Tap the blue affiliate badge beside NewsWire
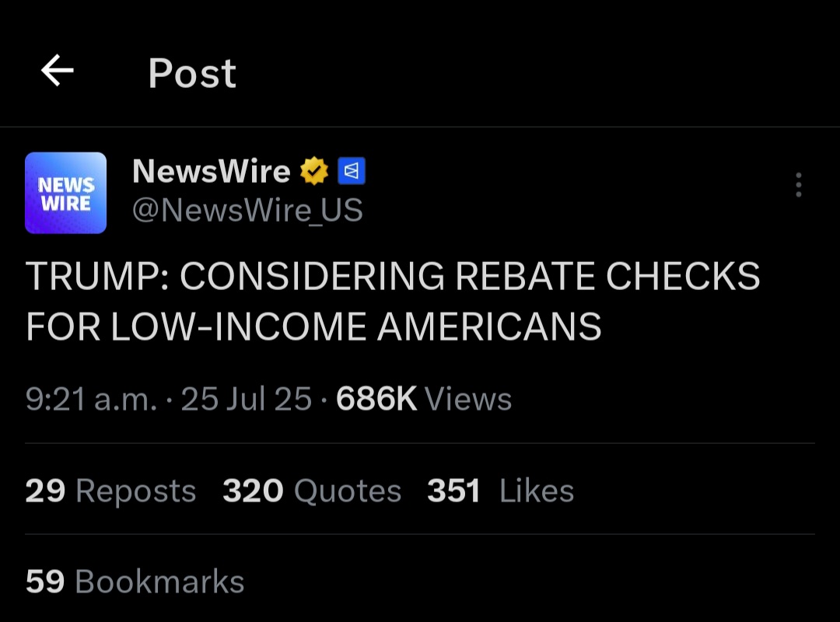840x622 pixels. point(352,171)
